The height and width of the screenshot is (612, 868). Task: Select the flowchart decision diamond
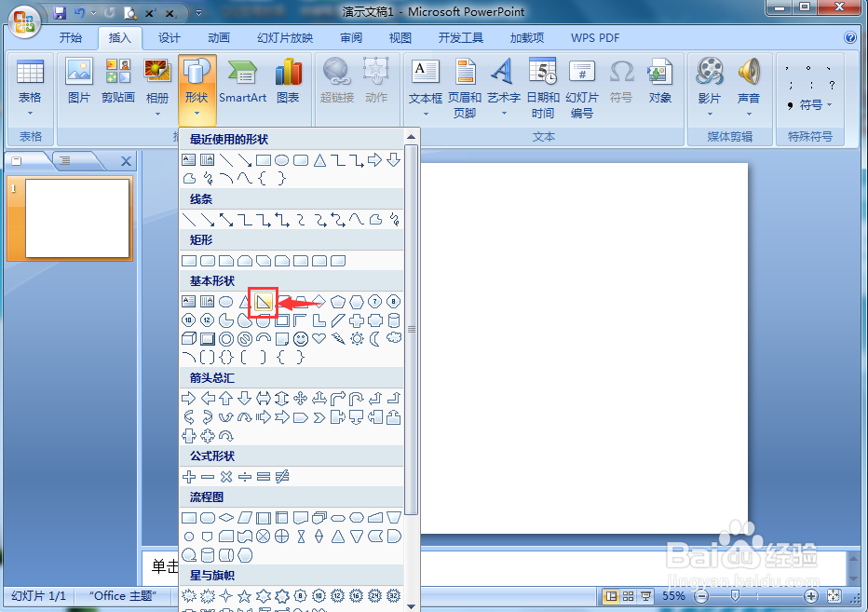coord(226,518)
